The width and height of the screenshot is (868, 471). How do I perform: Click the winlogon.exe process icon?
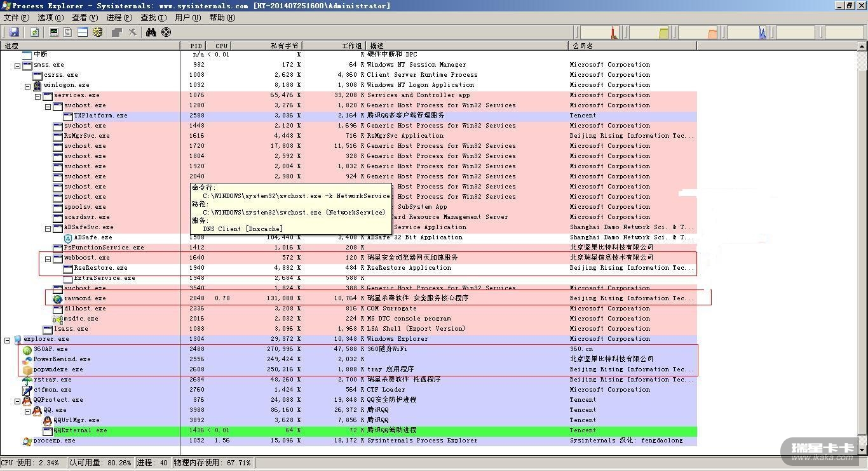[37, 85]
